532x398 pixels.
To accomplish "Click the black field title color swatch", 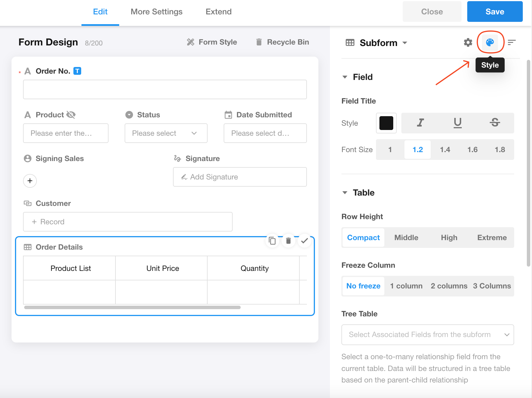I will pos(386,123).
